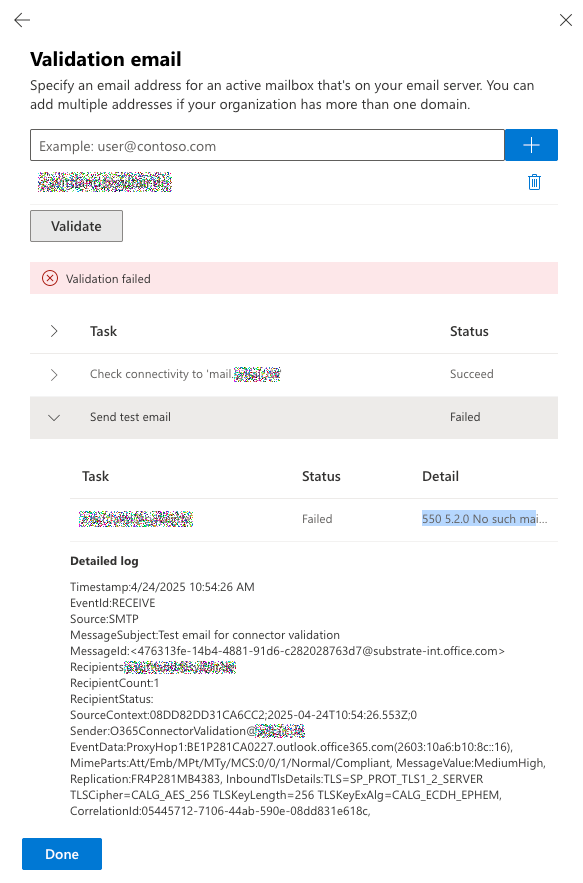This screenshot has width=583, height=883.
Task: Close the Validation email panel
Action: (566, 20)
